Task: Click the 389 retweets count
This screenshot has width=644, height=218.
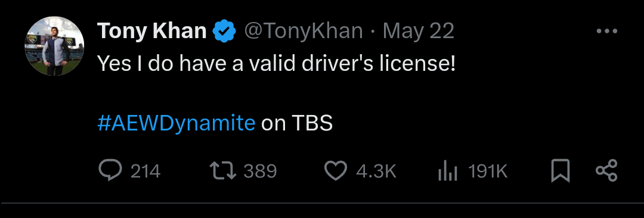Action: [260, 171]
